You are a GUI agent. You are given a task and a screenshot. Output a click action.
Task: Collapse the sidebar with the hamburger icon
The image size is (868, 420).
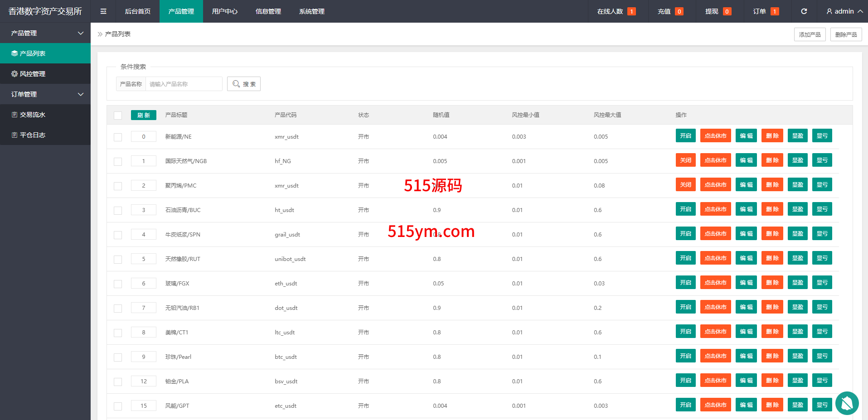point(103,11)
